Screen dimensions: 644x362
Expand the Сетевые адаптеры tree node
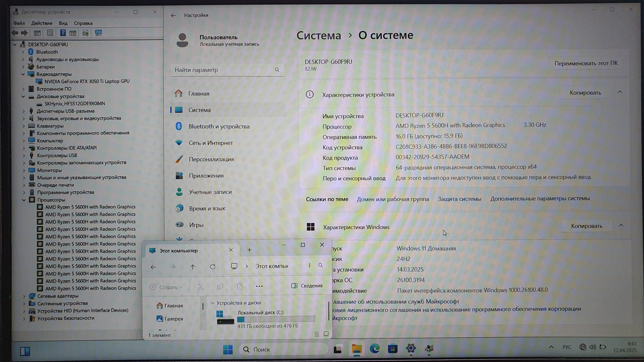coord(24,296)
